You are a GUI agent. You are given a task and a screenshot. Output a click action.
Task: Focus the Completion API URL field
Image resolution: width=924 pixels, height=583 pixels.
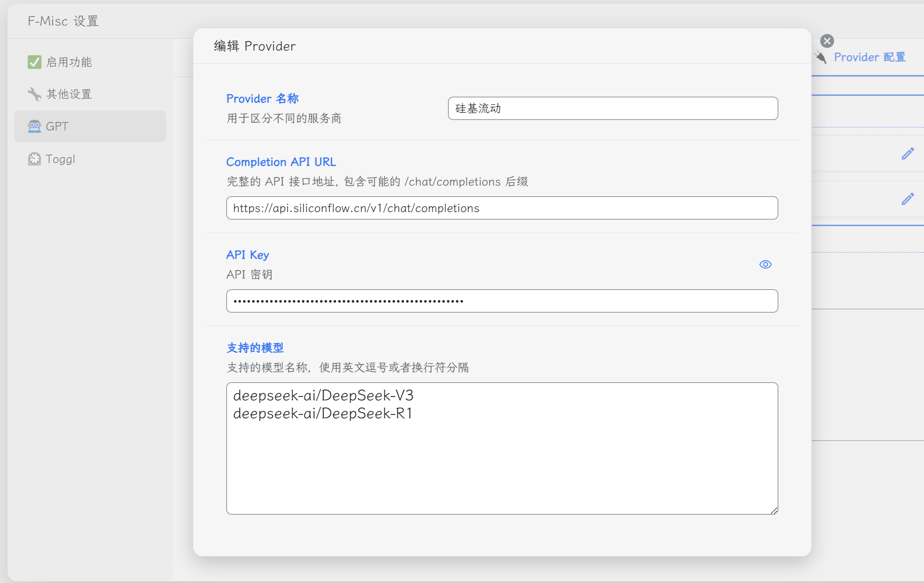[x=502, y=208]
